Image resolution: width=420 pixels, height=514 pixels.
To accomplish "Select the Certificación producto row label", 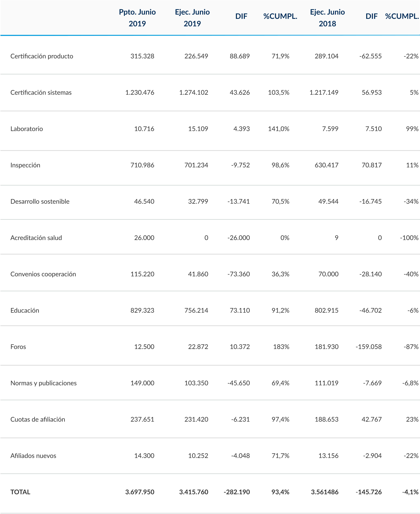I will point(42,56).
